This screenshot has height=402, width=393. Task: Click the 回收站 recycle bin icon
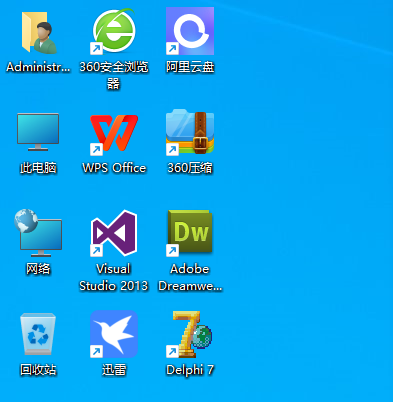(x=38, y=334)
